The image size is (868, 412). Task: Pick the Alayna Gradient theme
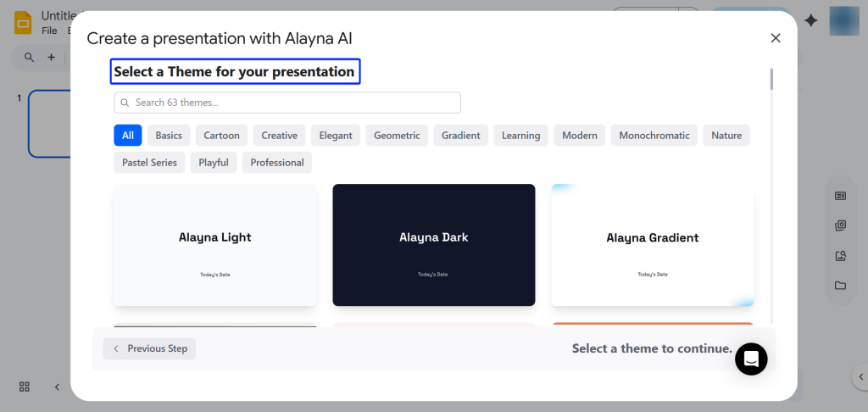(x=652, y=245)
